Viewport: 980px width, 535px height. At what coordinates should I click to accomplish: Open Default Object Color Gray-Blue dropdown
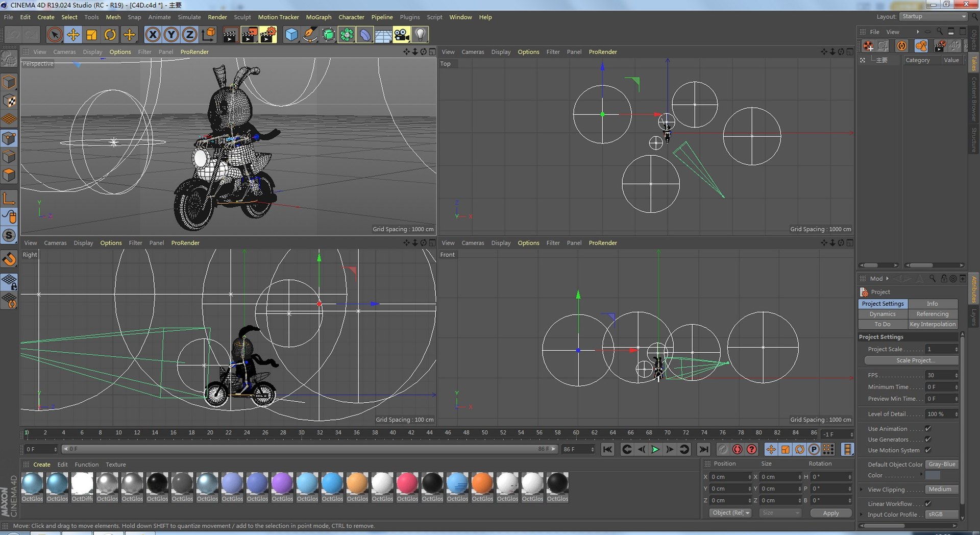(x=942, y=465)
